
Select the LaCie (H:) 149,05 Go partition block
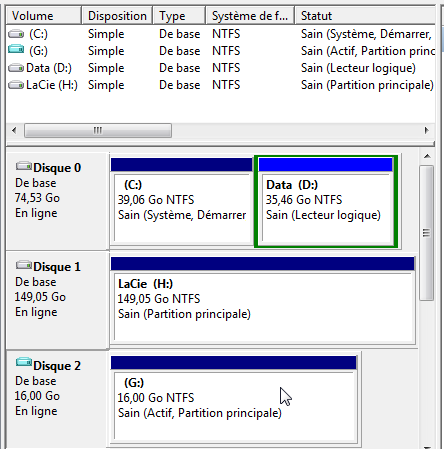(x=263, y=300)
